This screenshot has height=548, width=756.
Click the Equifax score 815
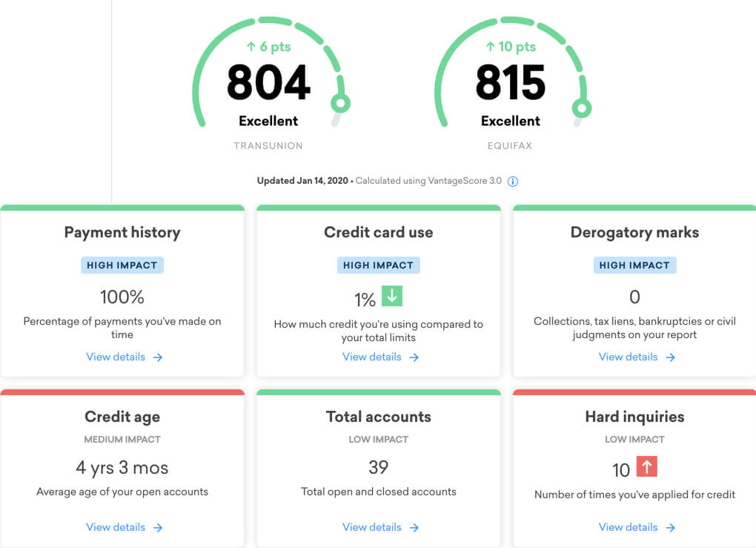(510, 82)
